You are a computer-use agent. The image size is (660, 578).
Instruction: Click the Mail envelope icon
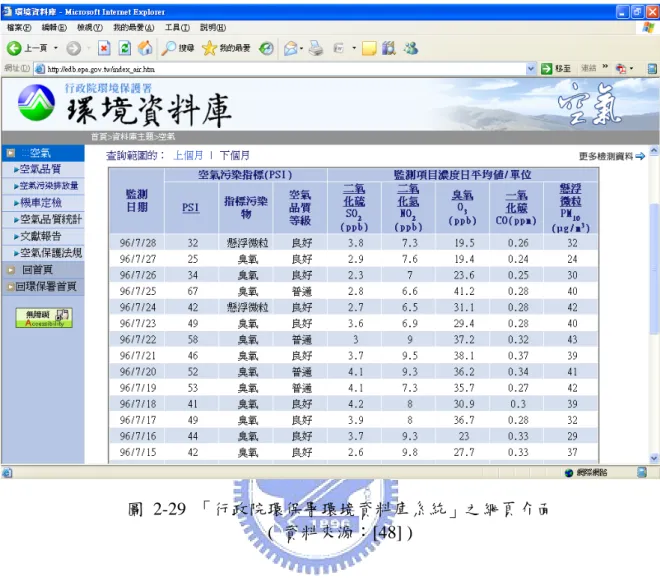coord(290,49)
